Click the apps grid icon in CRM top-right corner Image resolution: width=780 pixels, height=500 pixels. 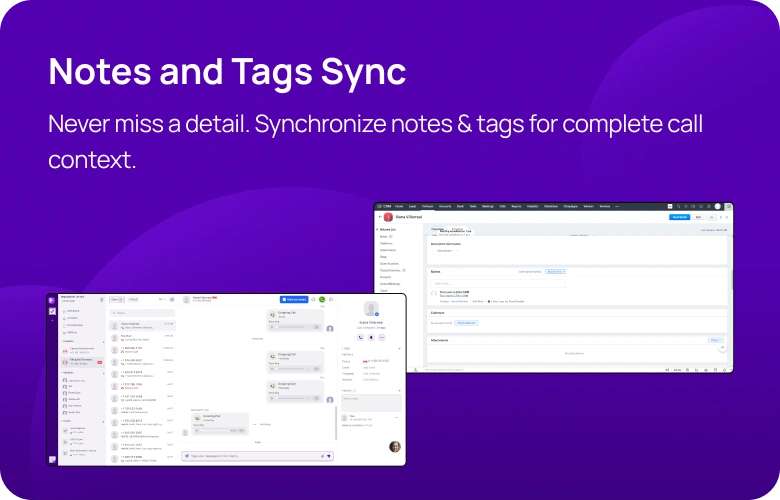(x=728, y=206)
